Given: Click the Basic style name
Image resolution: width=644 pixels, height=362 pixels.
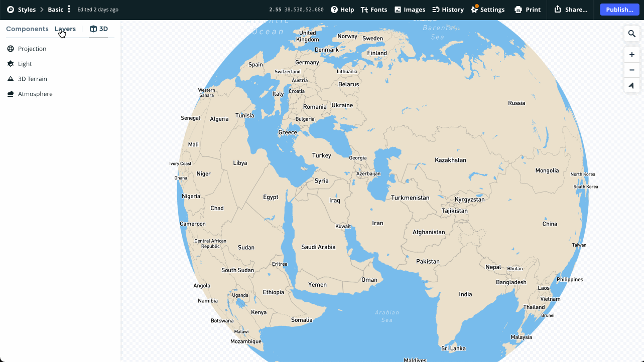Looking at the screenshot, I should [x=56, y=10].
